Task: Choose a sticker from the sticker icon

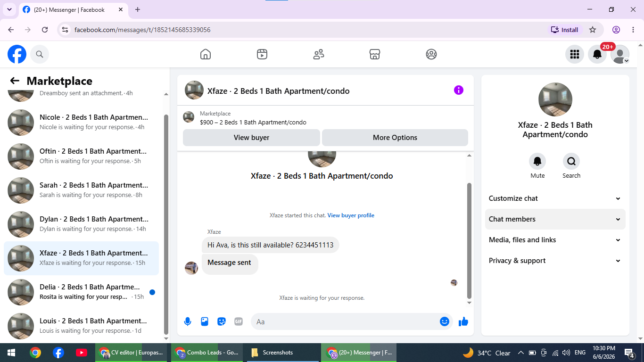Action: point(222,321)
